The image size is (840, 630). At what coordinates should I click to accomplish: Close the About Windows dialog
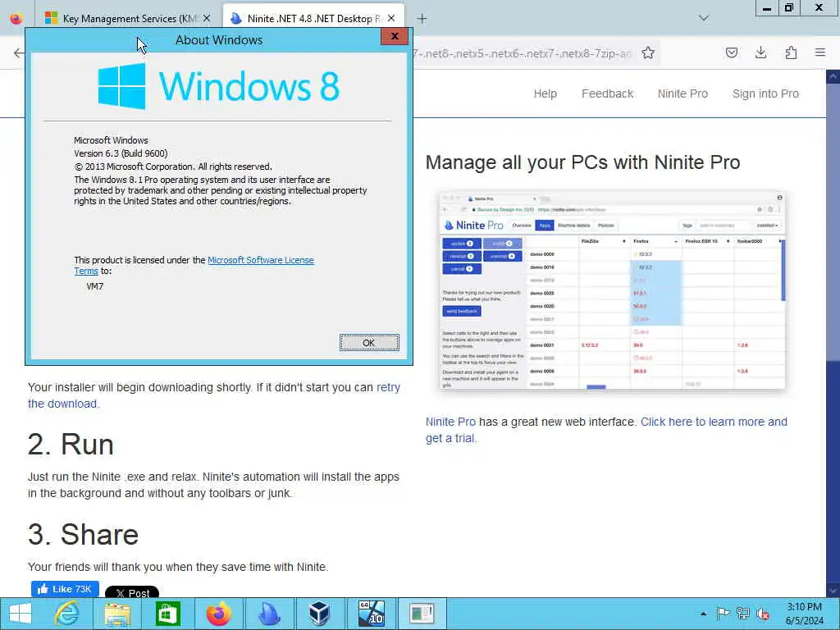(395, 36)
